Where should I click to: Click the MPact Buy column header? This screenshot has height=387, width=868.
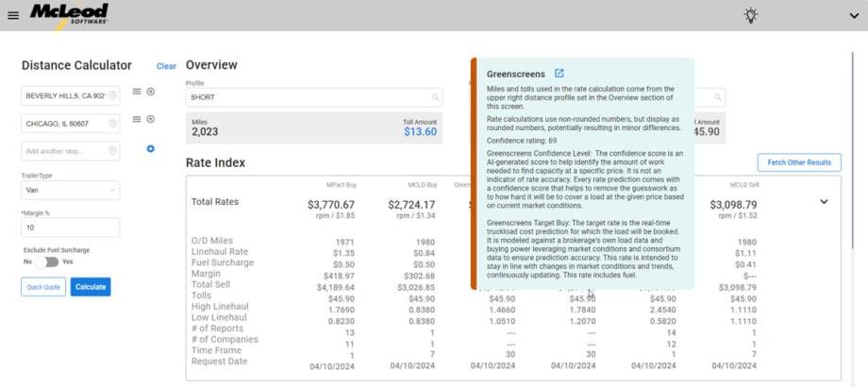click(341, 185)
